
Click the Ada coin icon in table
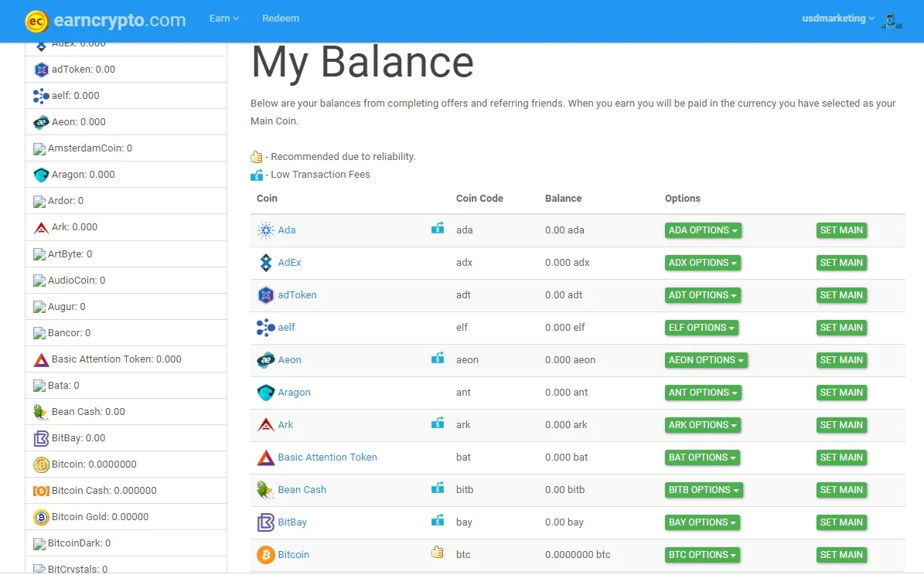(266, 230)
